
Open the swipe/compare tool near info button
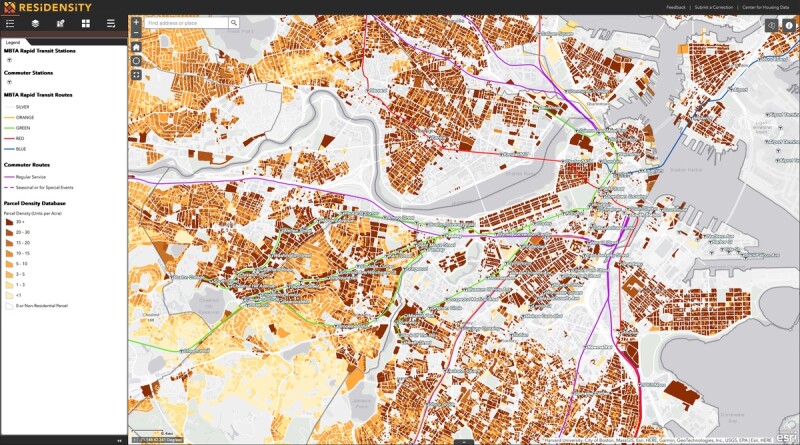[771, 25]
